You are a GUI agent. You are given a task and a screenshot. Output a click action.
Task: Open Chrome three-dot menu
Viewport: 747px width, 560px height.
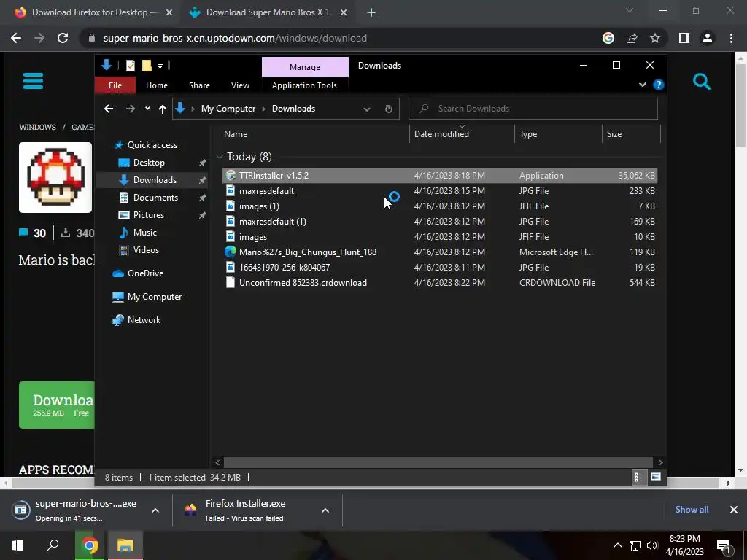pyautogui.click(x=731, y=38)
